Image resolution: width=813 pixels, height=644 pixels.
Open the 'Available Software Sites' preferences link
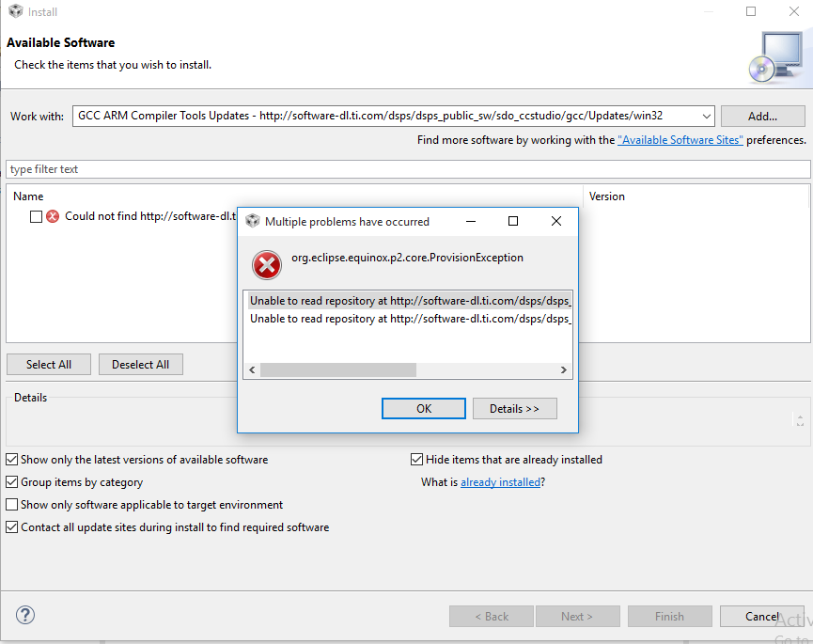pos(680,140)
